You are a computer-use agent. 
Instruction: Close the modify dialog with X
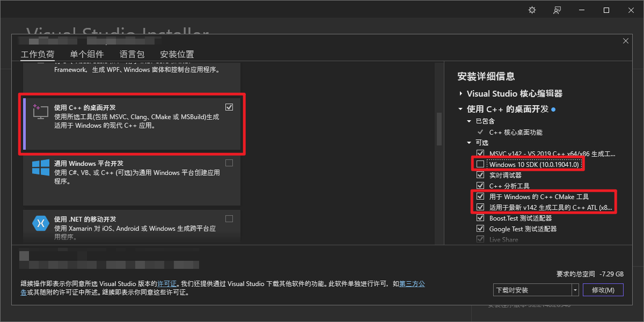626,41
